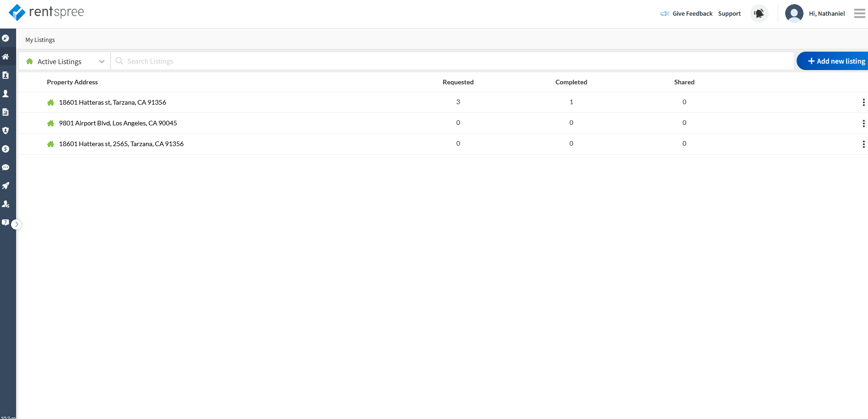Click the compass icon in the sidebar

point(6,38)
